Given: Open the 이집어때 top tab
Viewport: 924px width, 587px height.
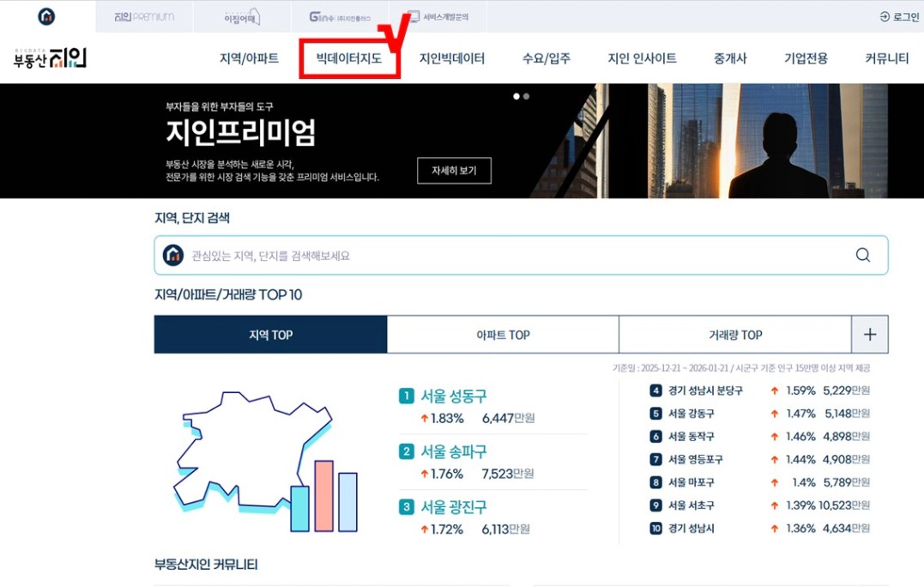Looking at the screenshot, I should pyautogui.click(x=242, y=17).
